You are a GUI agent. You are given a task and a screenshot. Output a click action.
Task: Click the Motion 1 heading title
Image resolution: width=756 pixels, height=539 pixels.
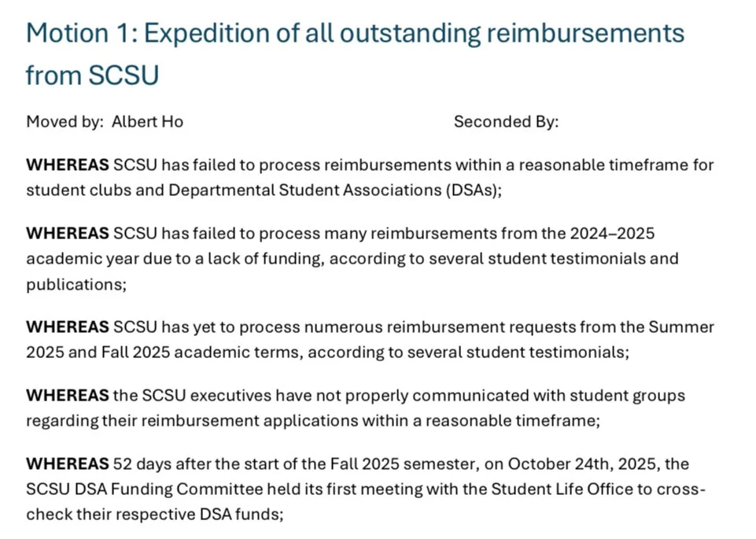click(355, 54)
